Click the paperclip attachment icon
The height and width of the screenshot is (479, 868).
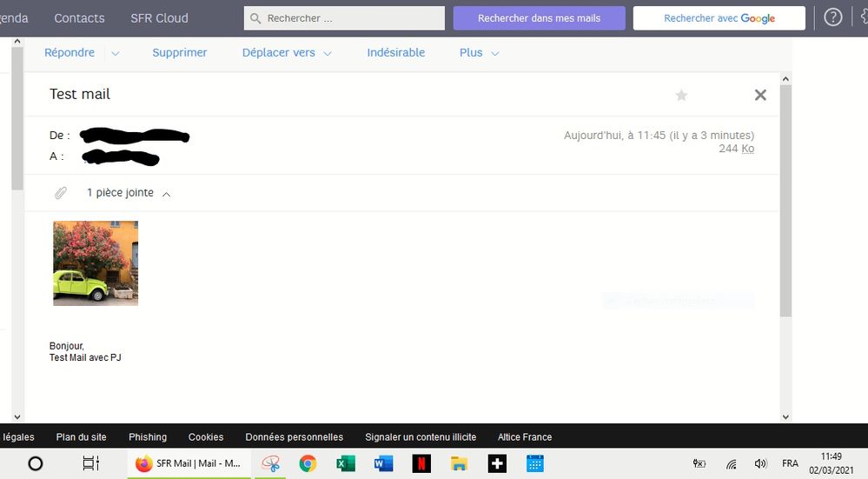(61, 193)
